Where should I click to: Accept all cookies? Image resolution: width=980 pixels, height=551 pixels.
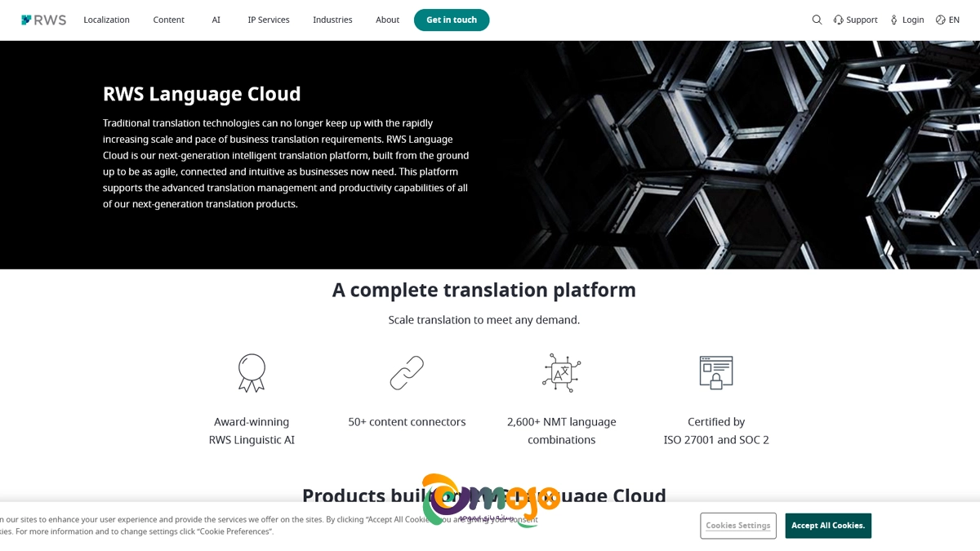(x=828, y=526)
